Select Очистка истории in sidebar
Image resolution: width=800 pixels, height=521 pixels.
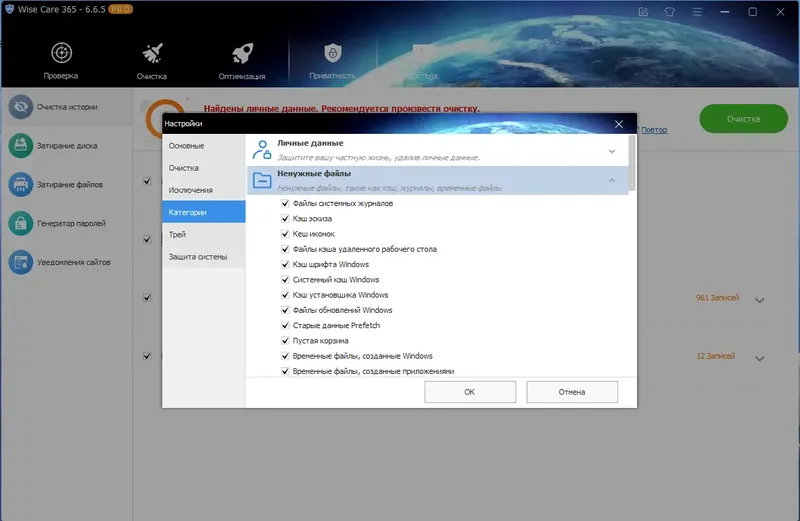pyautogui.click(x=66, y=107)
